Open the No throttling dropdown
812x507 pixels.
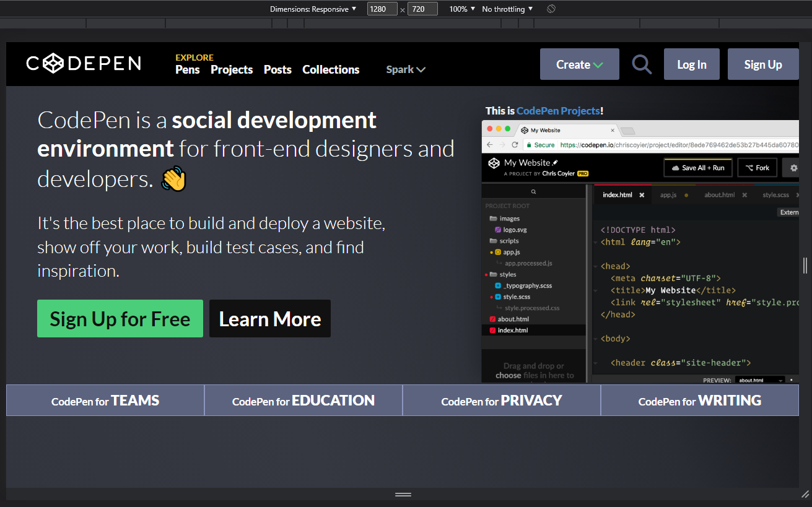[507, 9]
